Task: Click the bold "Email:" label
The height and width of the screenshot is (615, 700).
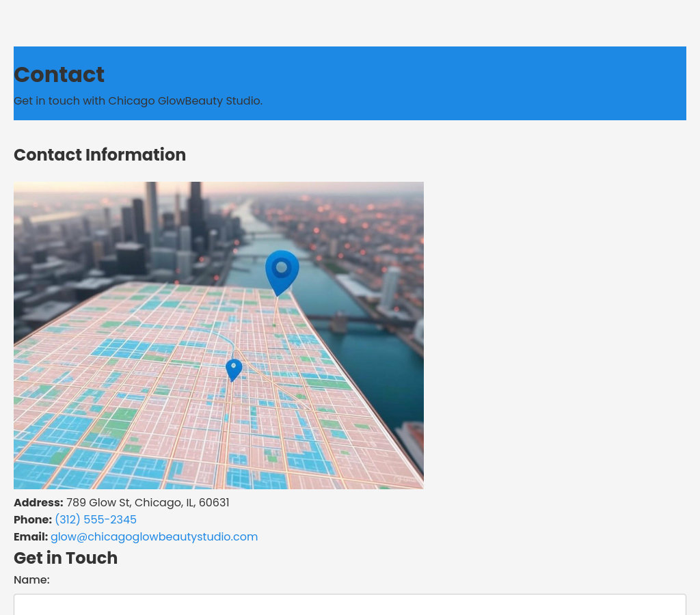Action: [x=31, y=537]
